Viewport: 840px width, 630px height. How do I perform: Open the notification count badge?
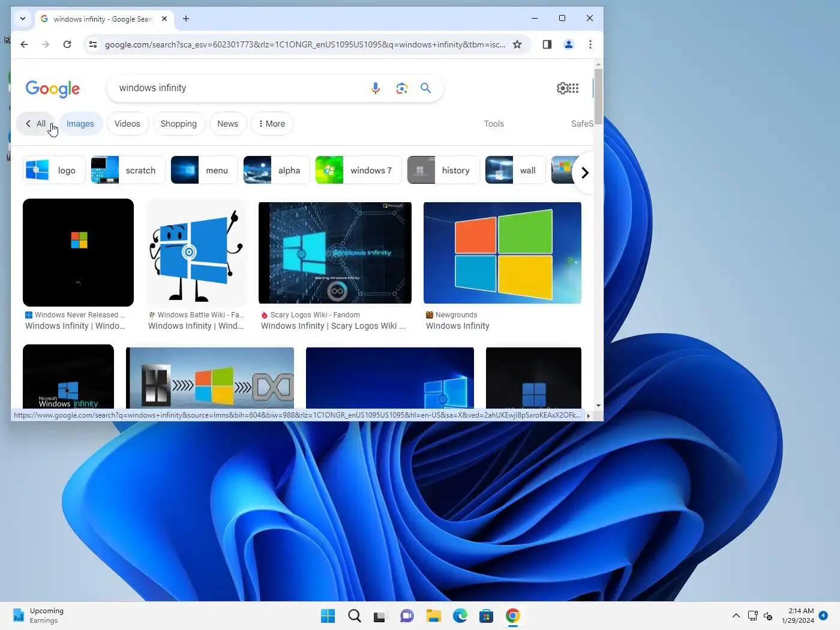pos(823,616)
